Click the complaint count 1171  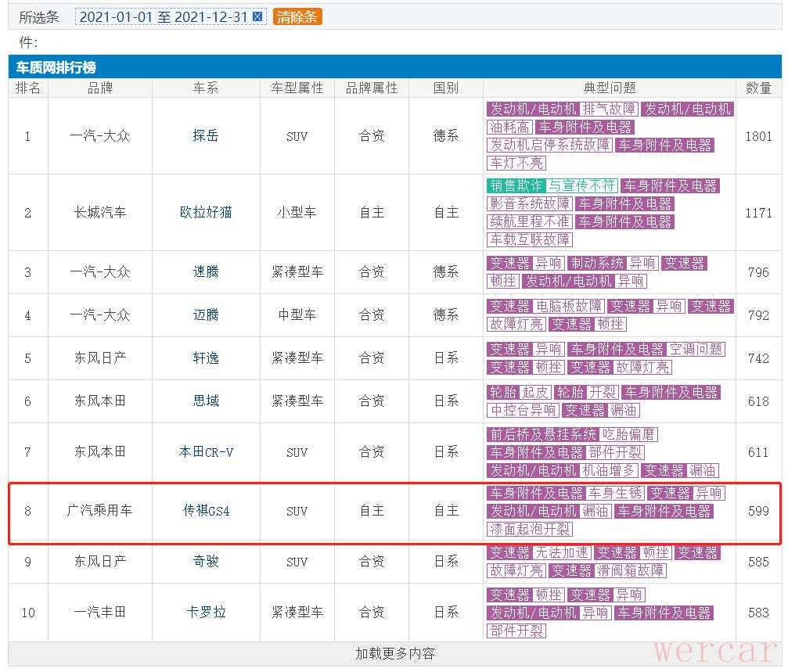point(758,213)
